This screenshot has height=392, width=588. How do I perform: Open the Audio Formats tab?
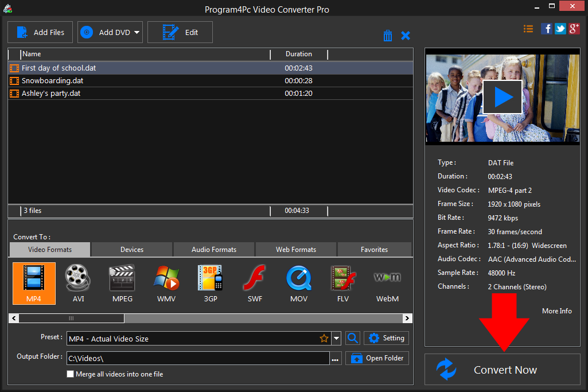point(214,250)
